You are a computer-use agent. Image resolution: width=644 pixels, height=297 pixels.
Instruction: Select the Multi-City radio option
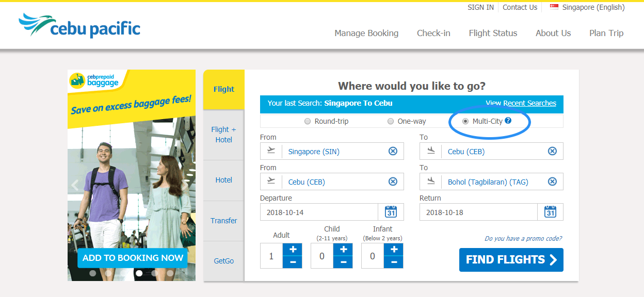[x=465, y=121]
